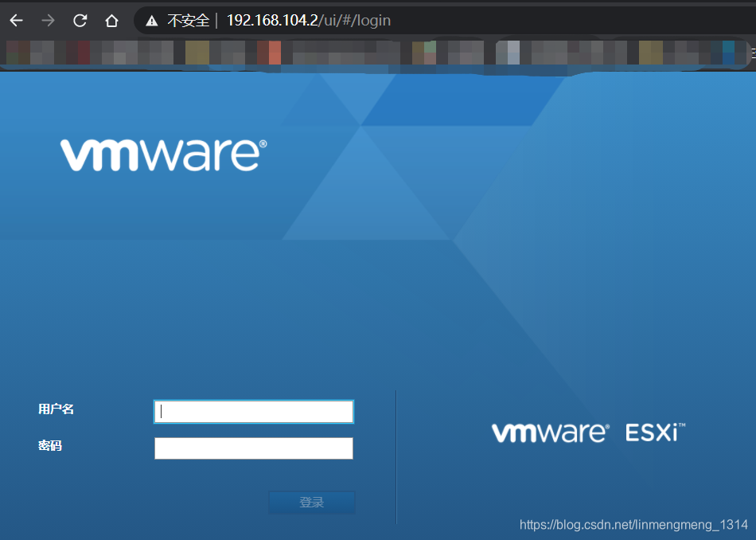Click the 密码 label

coord(50,445)
